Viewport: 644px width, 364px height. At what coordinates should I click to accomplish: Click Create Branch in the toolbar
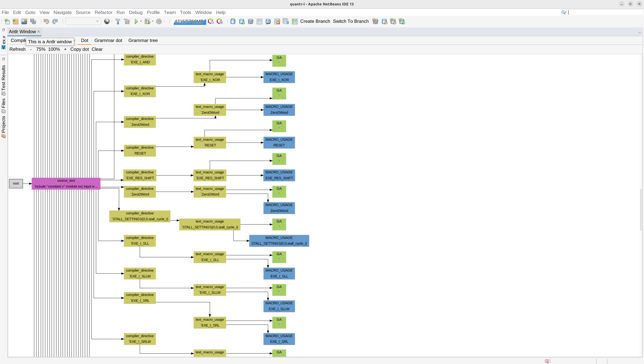coord(315,22)
